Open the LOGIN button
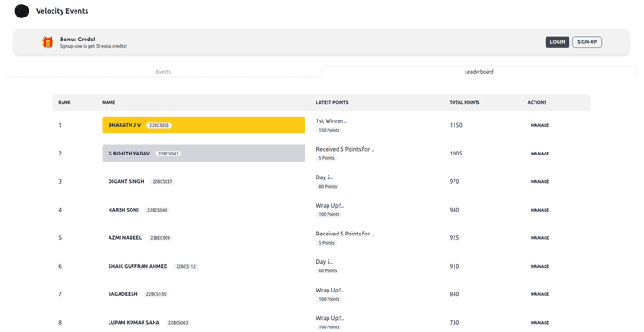This screenshot has width=644, height=332. coord(557,42)
